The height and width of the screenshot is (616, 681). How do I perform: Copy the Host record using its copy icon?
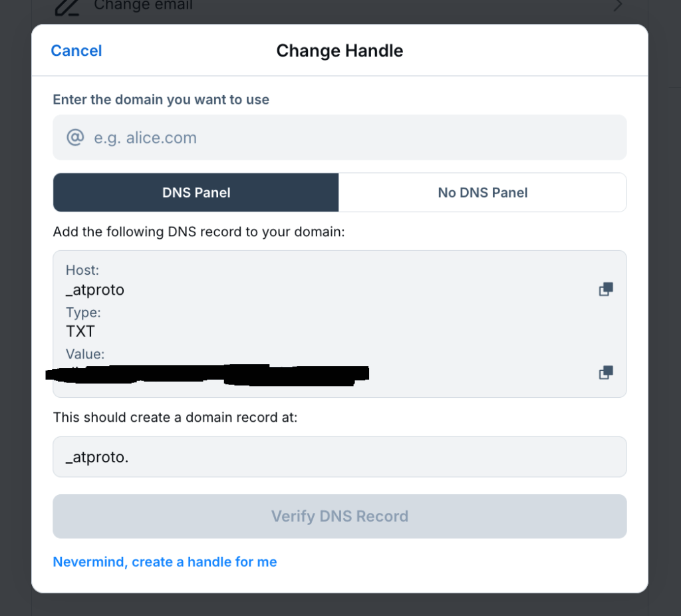tap(605, 289)
